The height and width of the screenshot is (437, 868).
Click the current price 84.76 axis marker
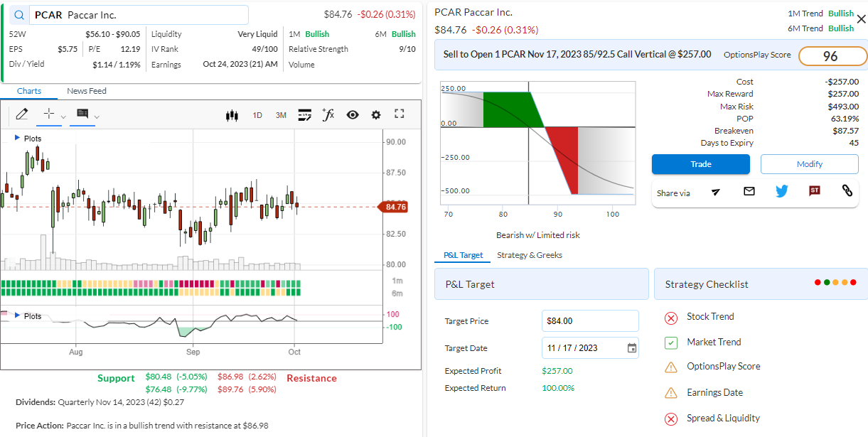(394, 207)
